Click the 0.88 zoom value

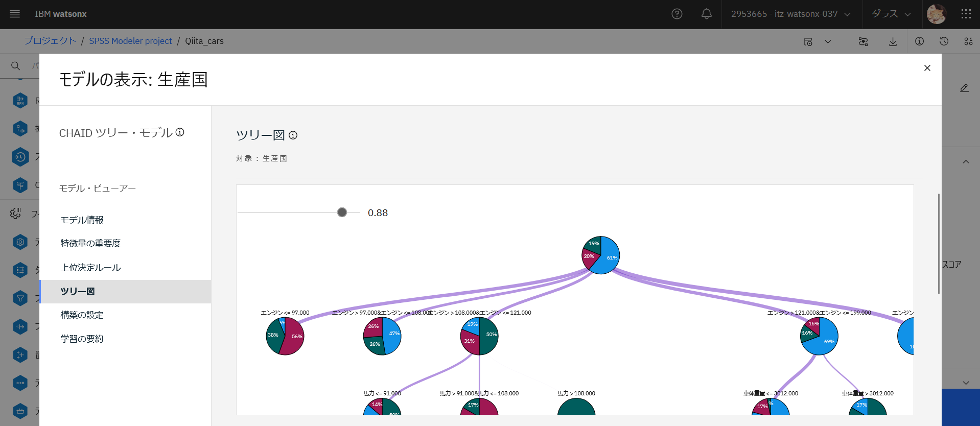point(378,213)
